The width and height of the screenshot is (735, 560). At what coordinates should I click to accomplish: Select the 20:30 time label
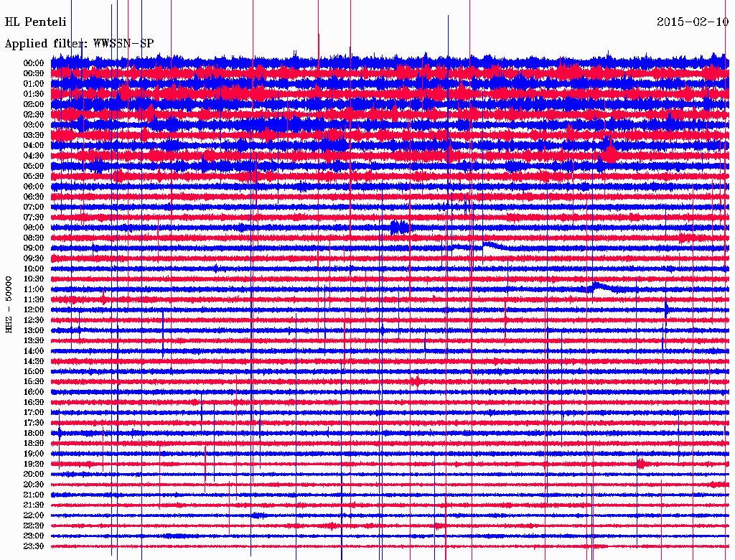(34, 485)
